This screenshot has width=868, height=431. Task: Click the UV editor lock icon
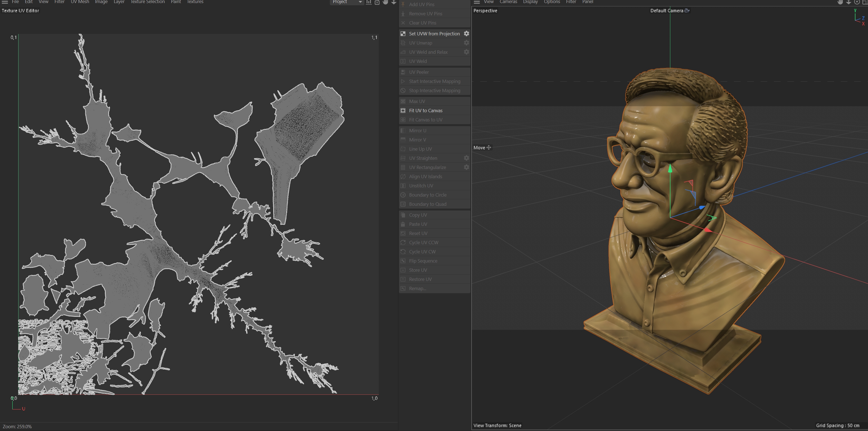click(377, 2)
